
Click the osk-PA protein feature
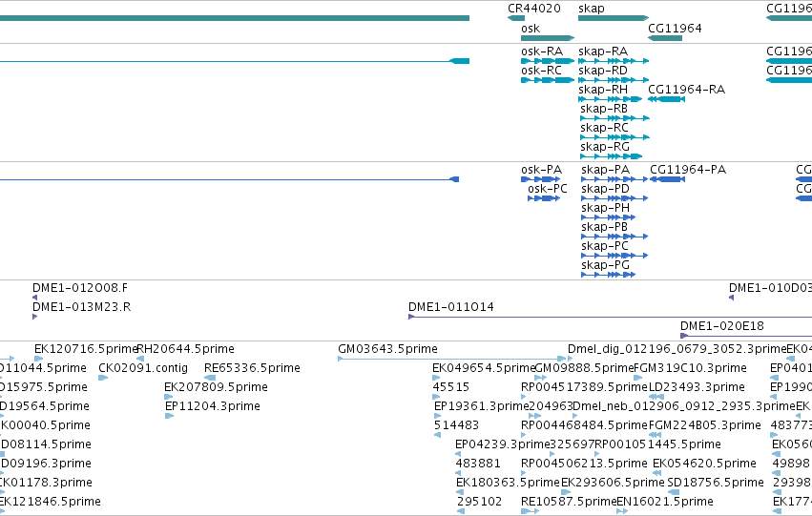tap(540, 179)
